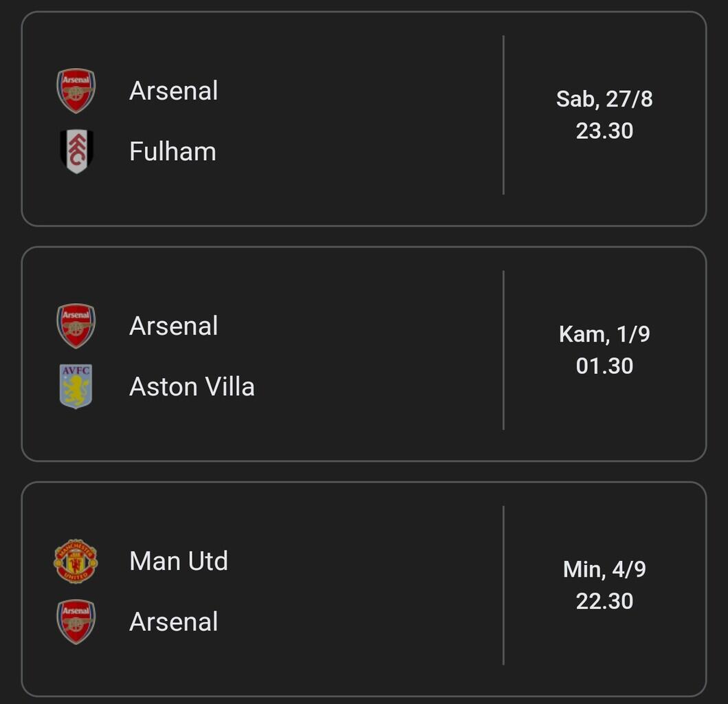Select Arsenal team name above Fulham
The height and width of the screenshot is (704, 728).
(173, 91)
